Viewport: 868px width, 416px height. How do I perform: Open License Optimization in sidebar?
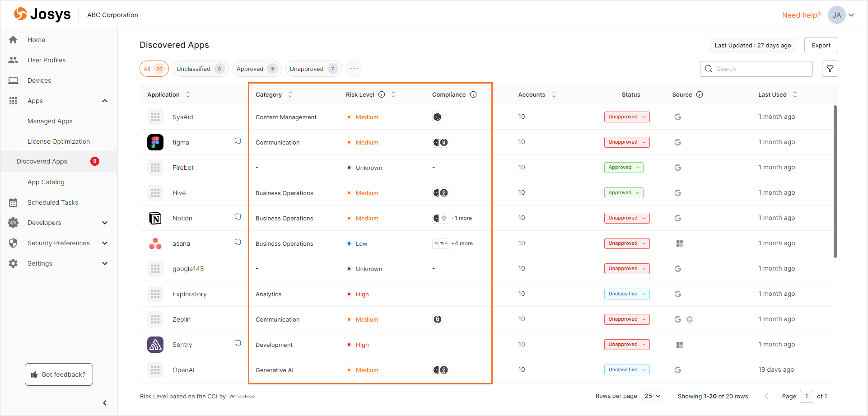click(x=59, y=141)
